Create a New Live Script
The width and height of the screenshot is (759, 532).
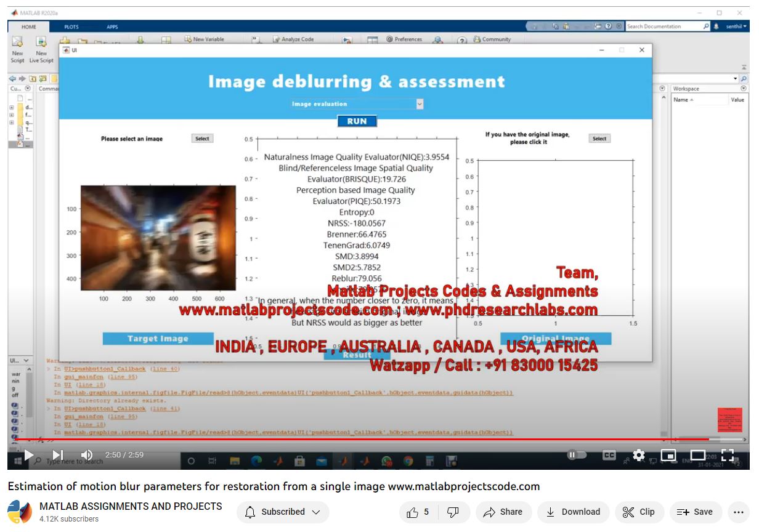[41, 49]
